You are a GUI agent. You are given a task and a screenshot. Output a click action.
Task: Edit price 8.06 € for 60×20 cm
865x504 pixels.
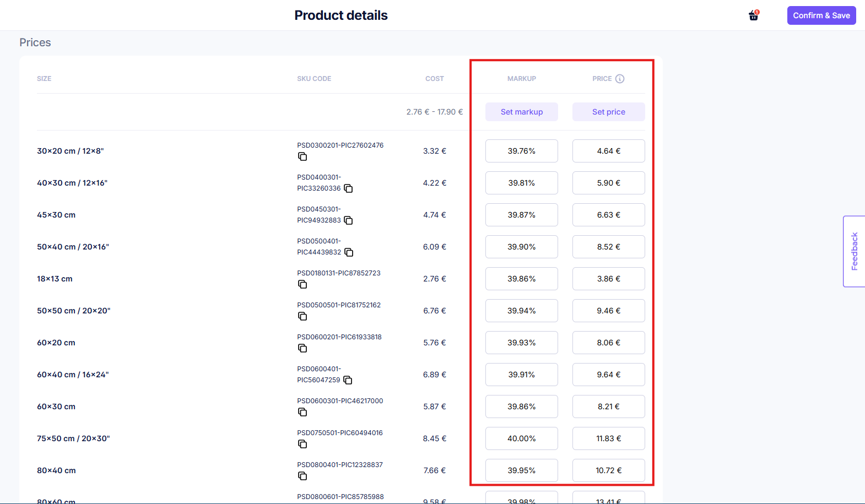tap(609, 343)
